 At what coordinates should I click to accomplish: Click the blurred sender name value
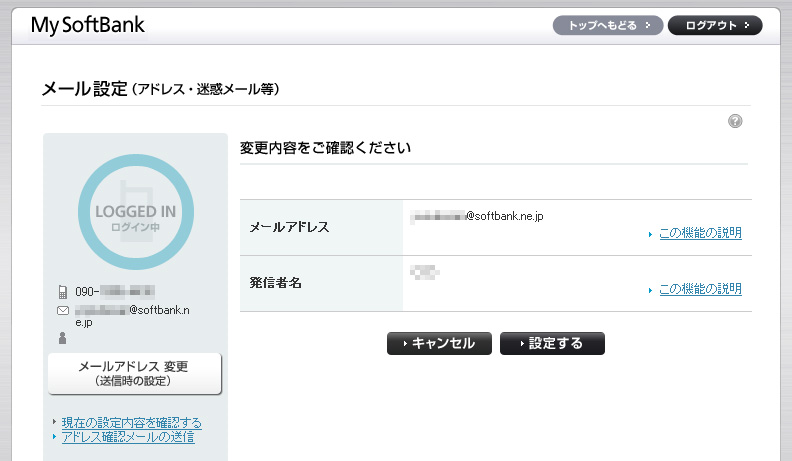(x=424, y=272)
